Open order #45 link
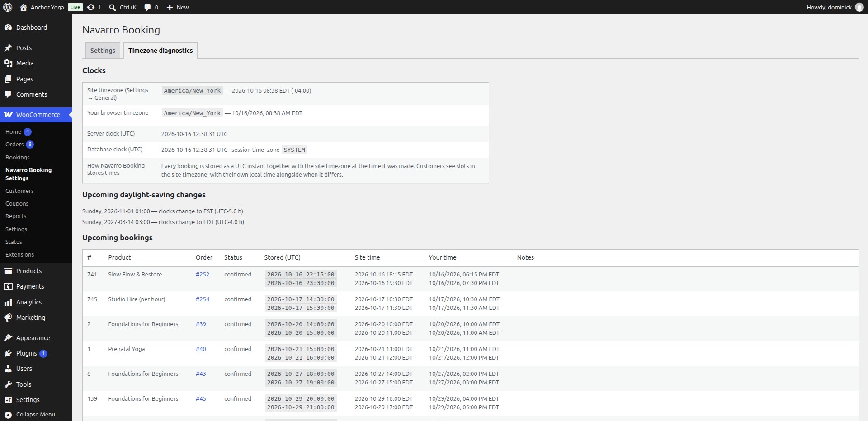868x421 pixels. point(201,399)
